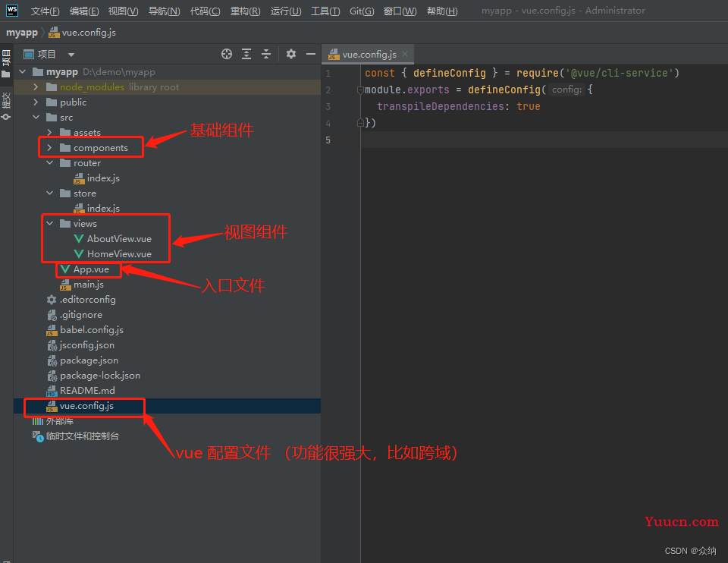Screen dimensions: 728x563
Task: Select jsconfig.json file
Action: click(86, 345)
